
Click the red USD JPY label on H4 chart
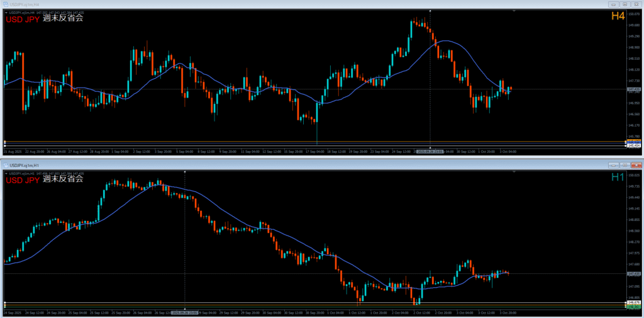[x=23, y=18]
